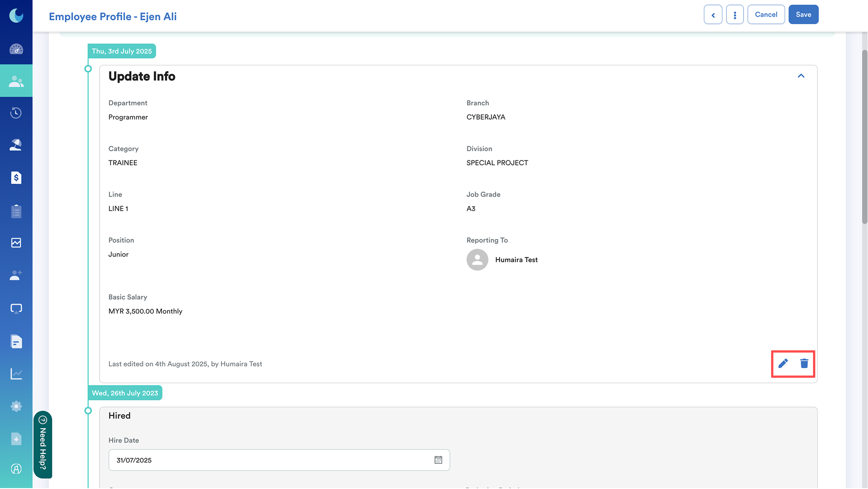
Task: Open the add-person recruitment icon in sidebar
Action: pyautogui.click(x=16, y=275)
